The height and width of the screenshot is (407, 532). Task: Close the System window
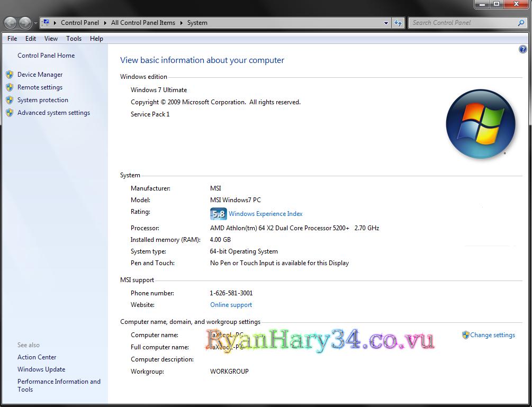pos(517,4)
